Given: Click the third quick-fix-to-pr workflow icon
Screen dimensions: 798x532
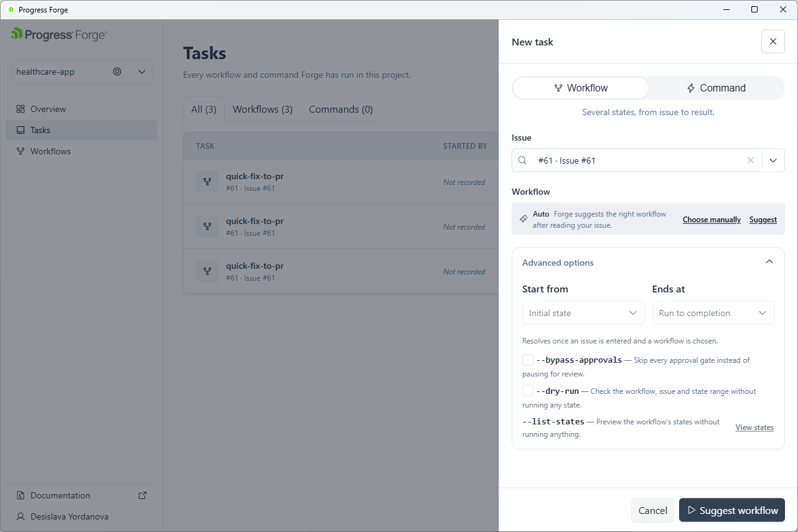Looking at the screenshot, I should tap(207, 271).
